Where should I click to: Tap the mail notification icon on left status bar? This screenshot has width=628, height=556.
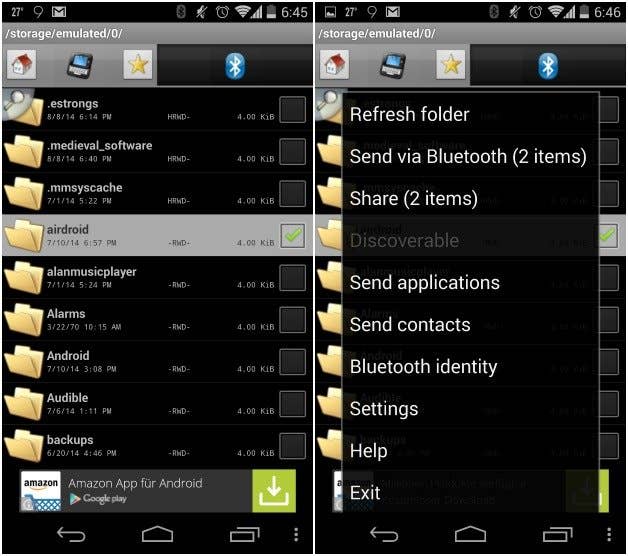[x=59, y=12]
